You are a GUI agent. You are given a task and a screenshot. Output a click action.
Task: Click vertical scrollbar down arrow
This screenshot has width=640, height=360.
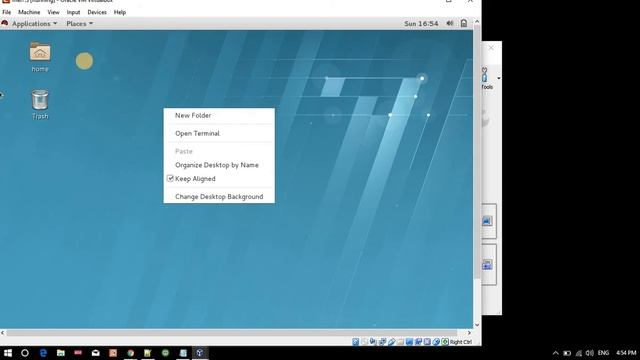[477, 325]
